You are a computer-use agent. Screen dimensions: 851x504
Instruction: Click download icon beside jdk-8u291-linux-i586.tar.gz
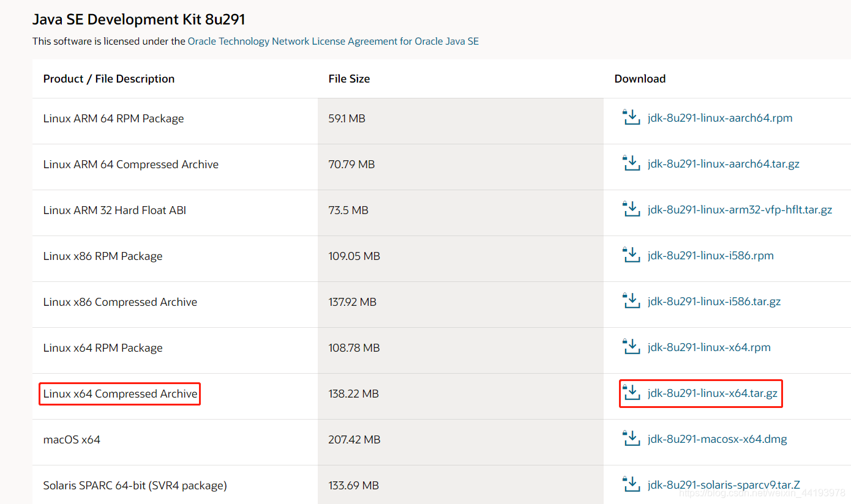click(x=631, y=300)
